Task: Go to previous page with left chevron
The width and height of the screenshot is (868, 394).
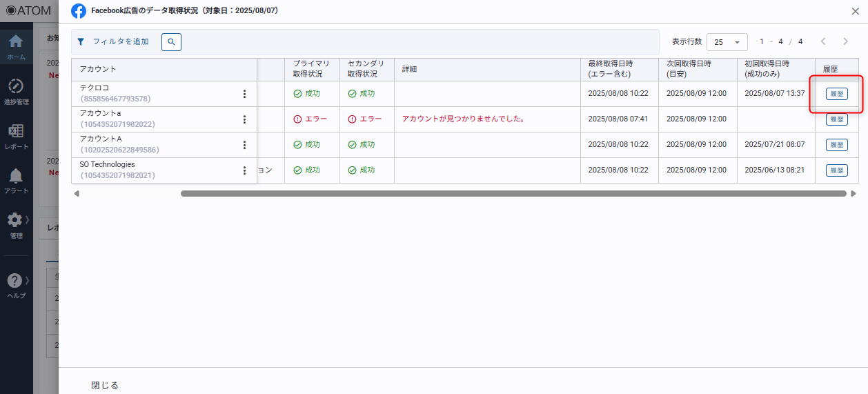Action: pos(822,42)
